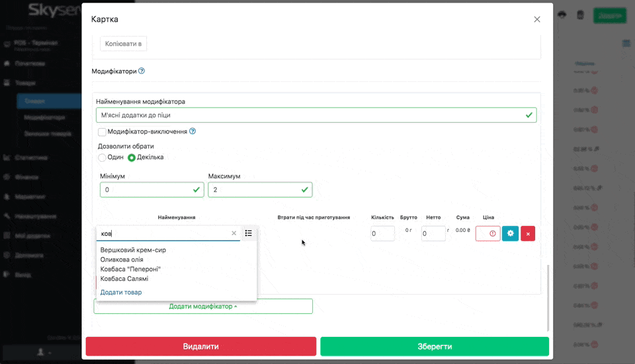The width and height of the screenshot is (635, 364).
Task: Open the Копіювати в dropdown
Action: click(x=123, y=44)
